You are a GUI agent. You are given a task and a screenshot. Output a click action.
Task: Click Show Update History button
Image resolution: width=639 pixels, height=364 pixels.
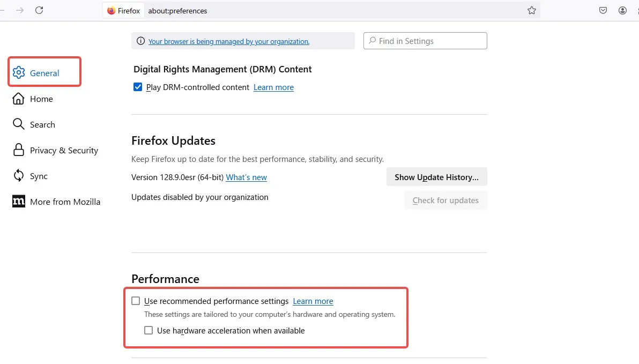tap(436, 177)
